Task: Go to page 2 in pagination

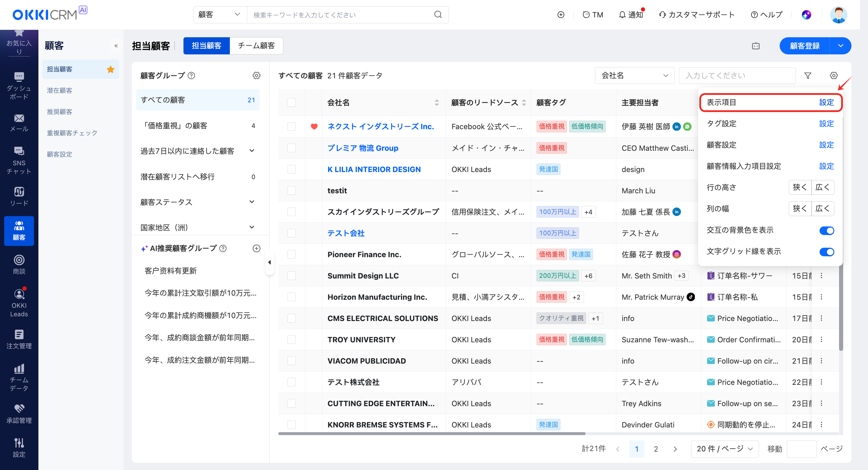Action: 656,449
